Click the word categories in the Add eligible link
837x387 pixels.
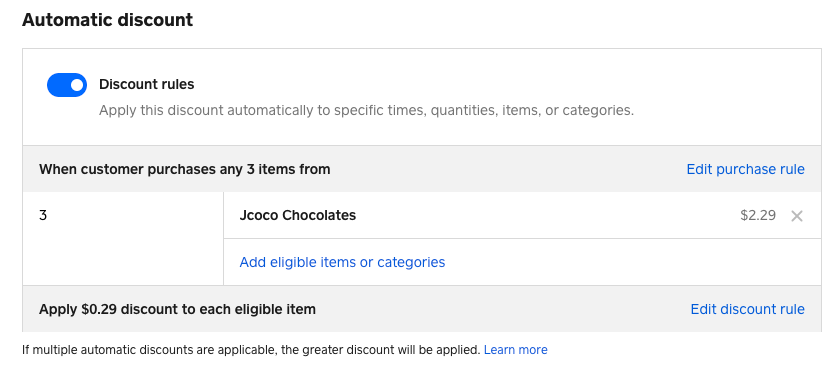point(411,262)
